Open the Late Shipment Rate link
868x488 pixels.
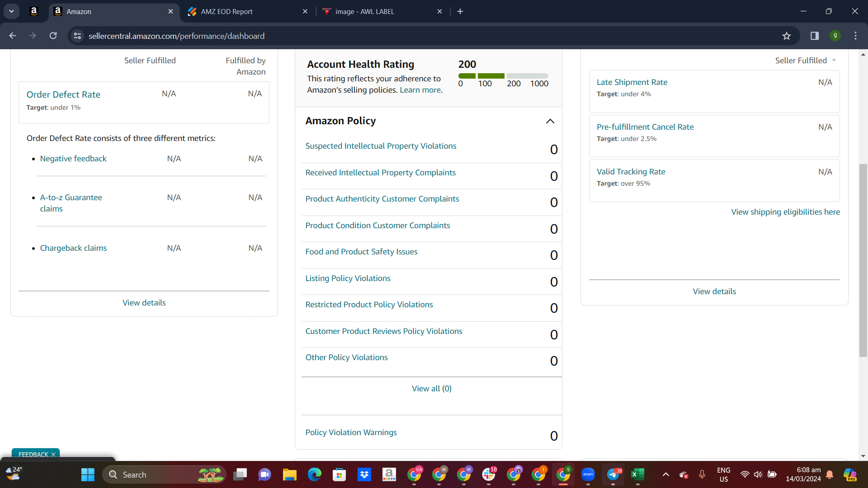[632, 82]
